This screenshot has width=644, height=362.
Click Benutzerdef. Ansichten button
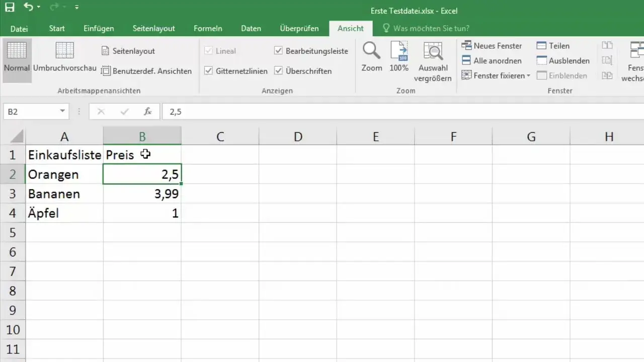(146, 71)
